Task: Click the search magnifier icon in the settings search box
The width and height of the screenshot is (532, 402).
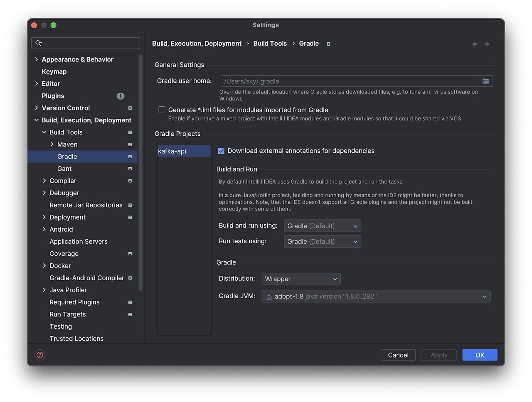Action: point(38,43)
